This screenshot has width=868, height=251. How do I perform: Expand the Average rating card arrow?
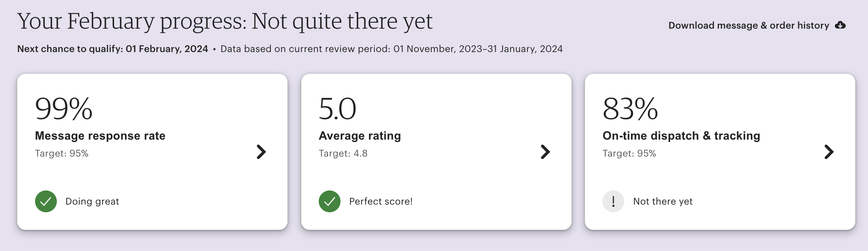pos(545,152)
